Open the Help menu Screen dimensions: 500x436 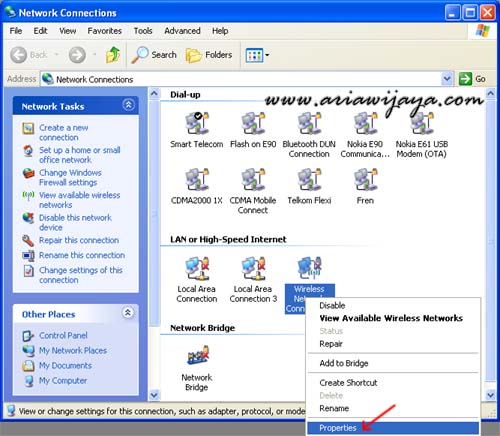[220, 31]
